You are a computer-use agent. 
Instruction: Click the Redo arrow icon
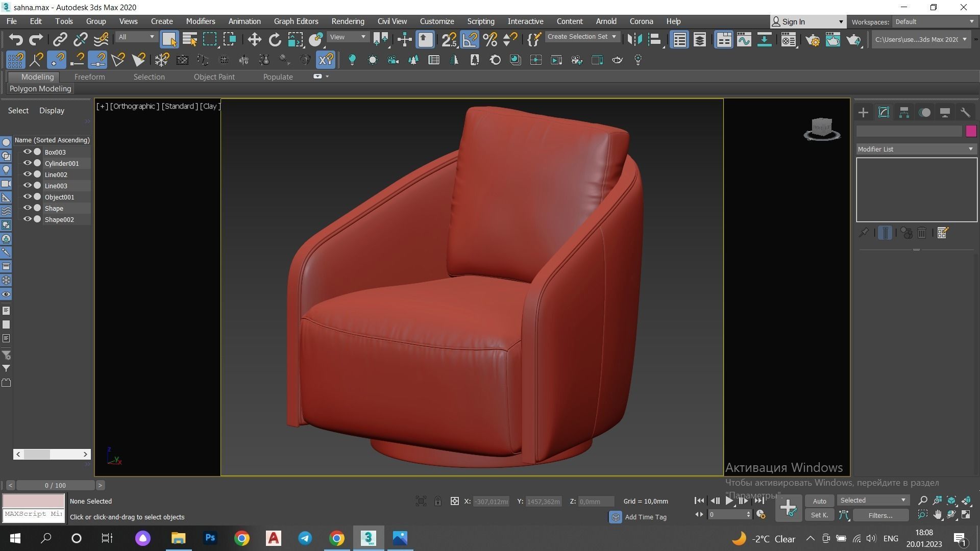(36, 40)
